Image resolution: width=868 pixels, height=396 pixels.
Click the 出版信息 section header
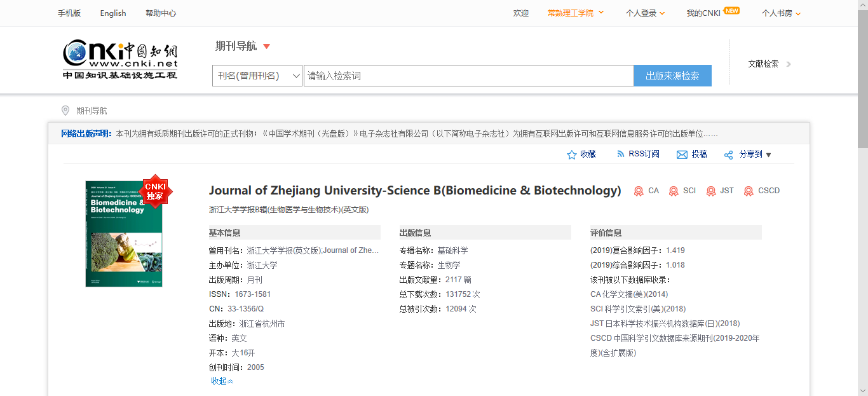click(485, 233)
